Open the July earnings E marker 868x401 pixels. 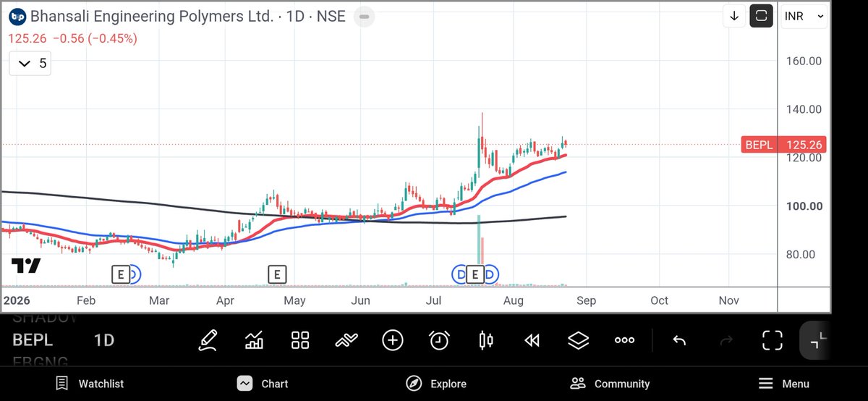(475, 274)
